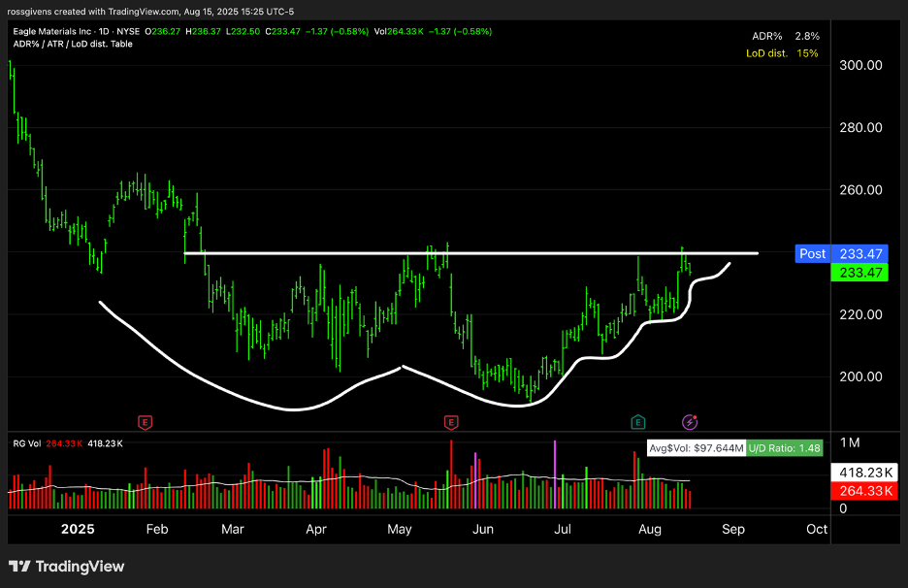Open the teal earnings marker near August
Image resolution: width=908 pixels, height=588 pixels.
638,422
